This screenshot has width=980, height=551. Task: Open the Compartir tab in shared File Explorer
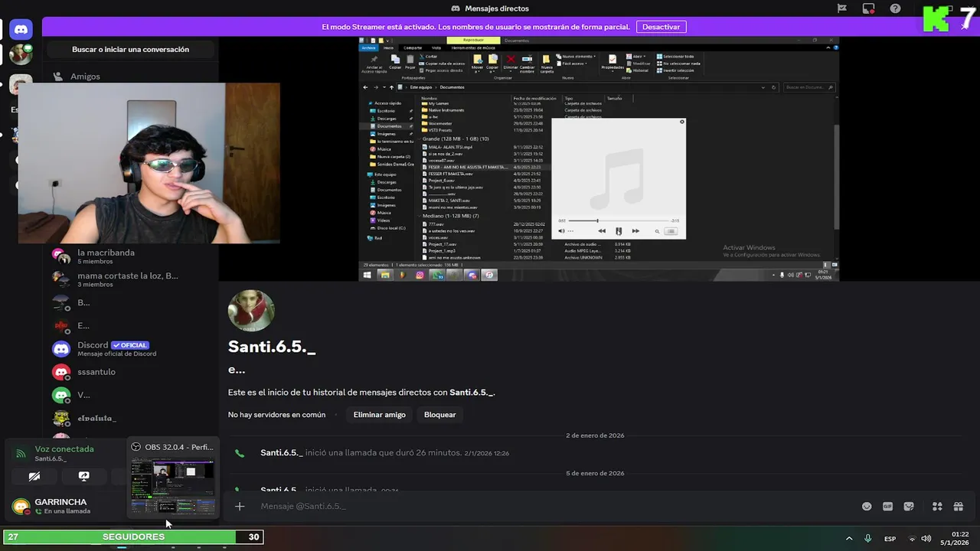pyautogui.click(x=413, y=47)
